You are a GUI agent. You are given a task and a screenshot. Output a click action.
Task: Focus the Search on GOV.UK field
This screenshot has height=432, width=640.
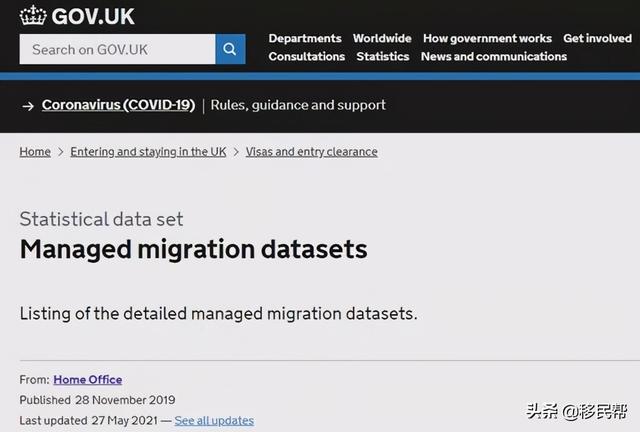(117, 49)
